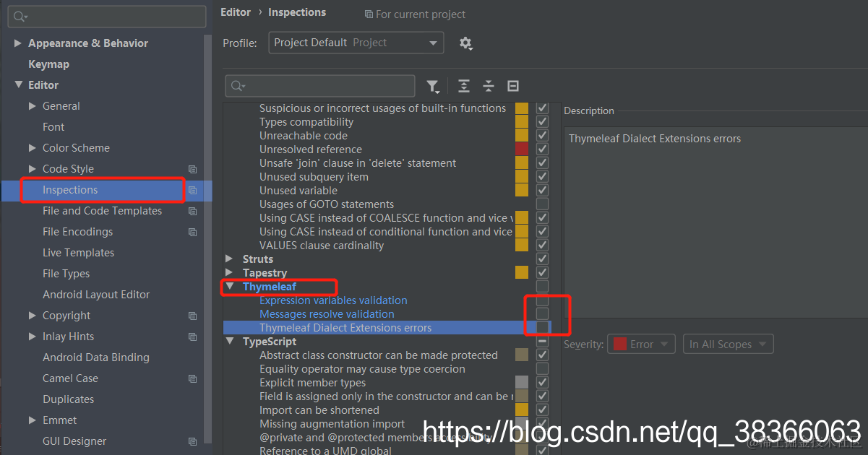
Task: Expand the Code Style node
Action: point(32,169)
